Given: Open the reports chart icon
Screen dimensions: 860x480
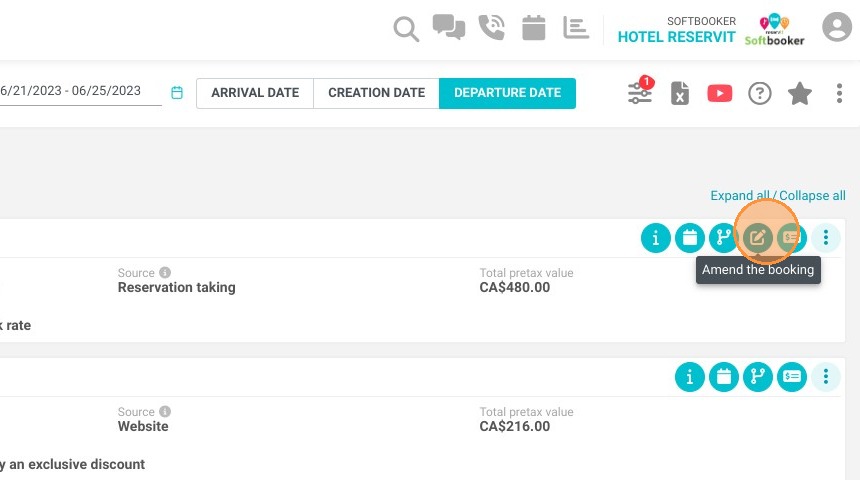Looking at the screenshot, I should pyautogui.click(x=576, y=27).
